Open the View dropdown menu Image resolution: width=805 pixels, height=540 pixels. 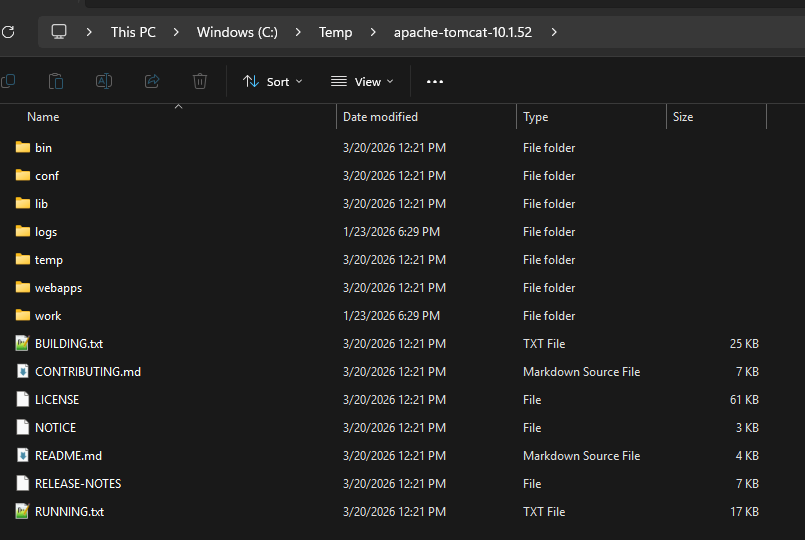click(362, 82)
